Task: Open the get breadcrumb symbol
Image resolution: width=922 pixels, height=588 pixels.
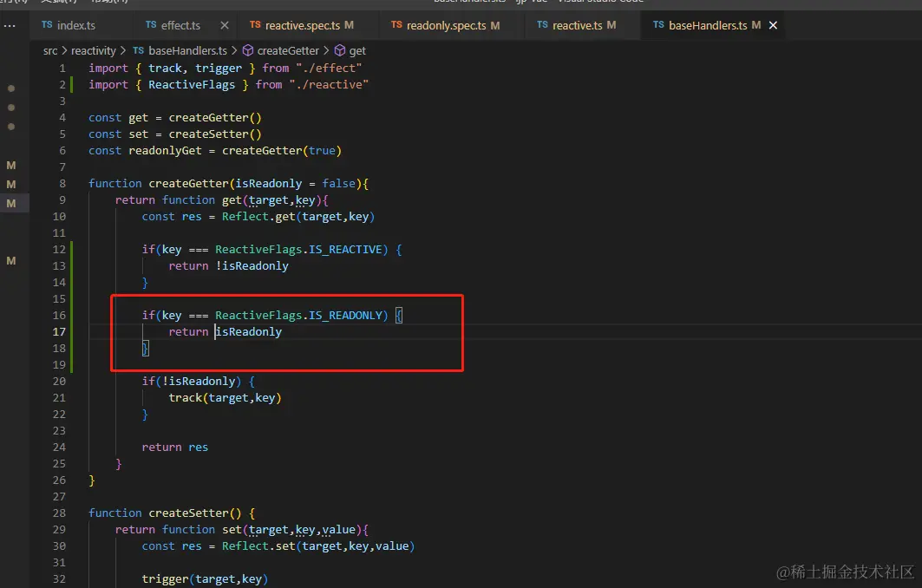Action: point(357,51)
